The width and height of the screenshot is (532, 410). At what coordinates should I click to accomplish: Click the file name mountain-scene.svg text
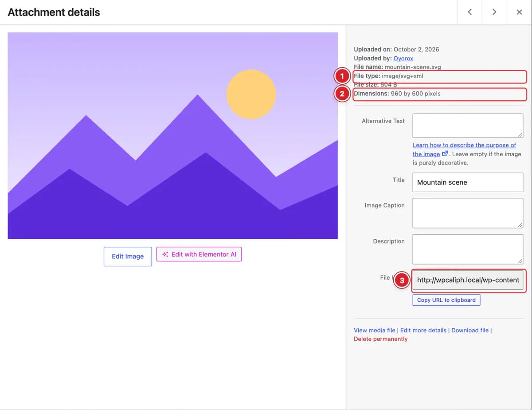coord(413,67)
